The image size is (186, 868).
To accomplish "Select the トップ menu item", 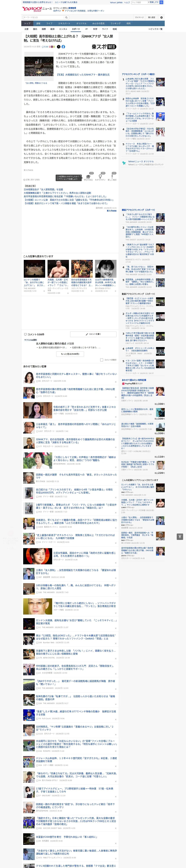I will pos(27,24).
